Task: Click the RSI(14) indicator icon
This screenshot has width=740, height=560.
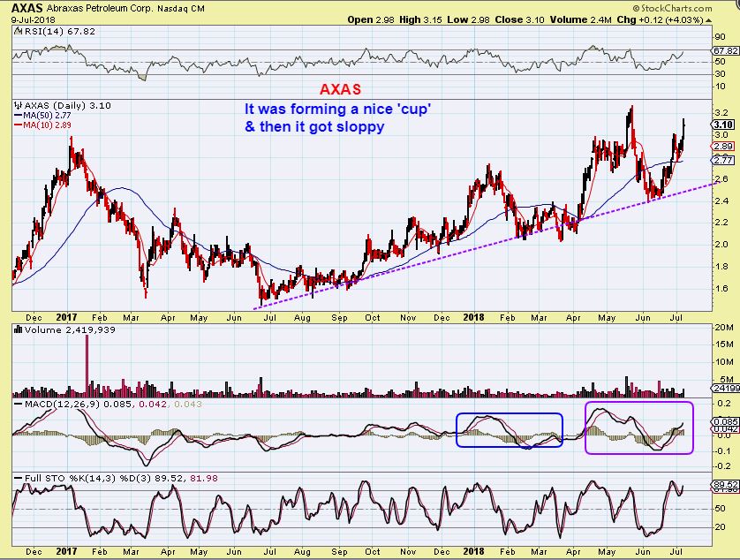Action: [x=18, y=32]
